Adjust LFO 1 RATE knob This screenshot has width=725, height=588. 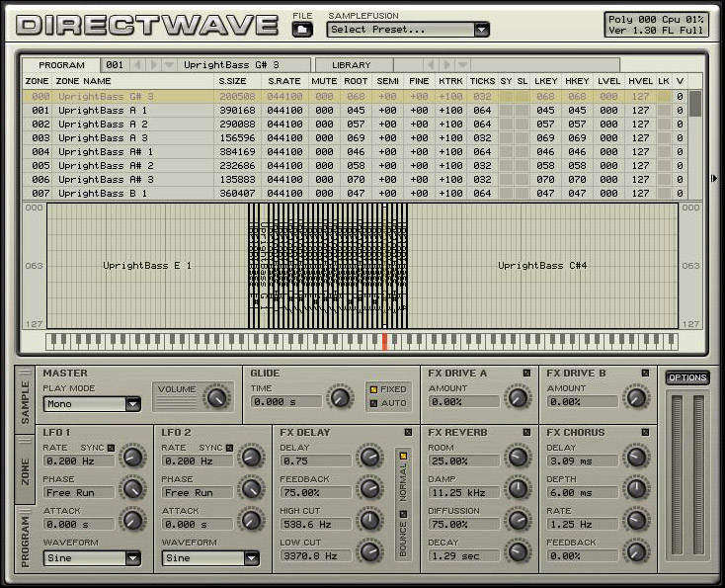coord(133,458)
